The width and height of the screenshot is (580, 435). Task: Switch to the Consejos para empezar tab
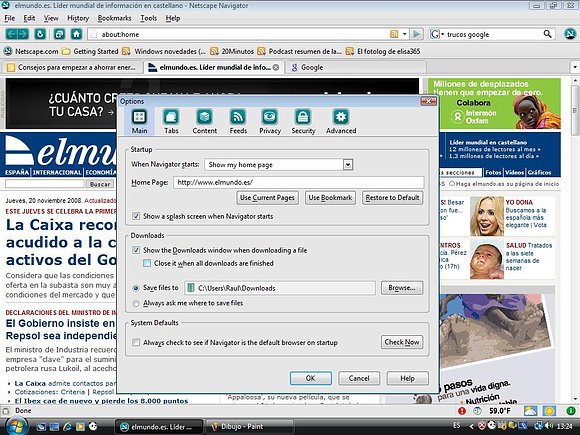point(72,67)
